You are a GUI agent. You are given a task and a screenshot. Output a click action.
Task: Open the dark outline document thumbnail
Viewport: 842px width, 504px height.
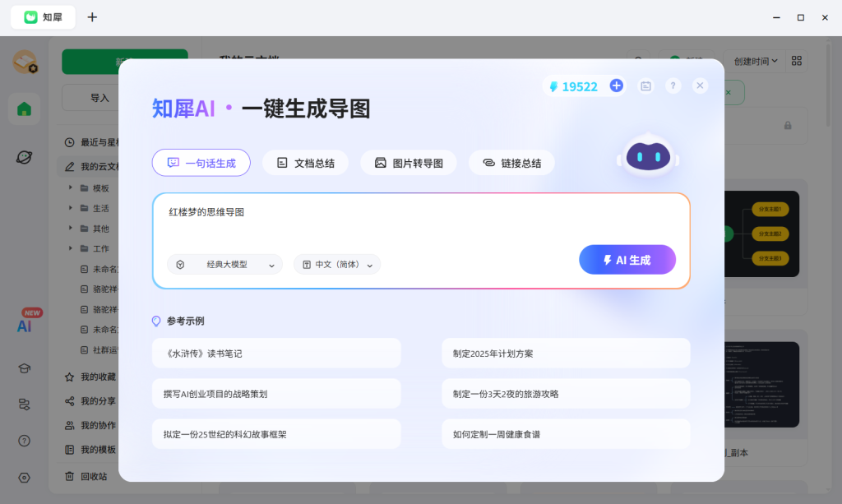coord(761,384)
